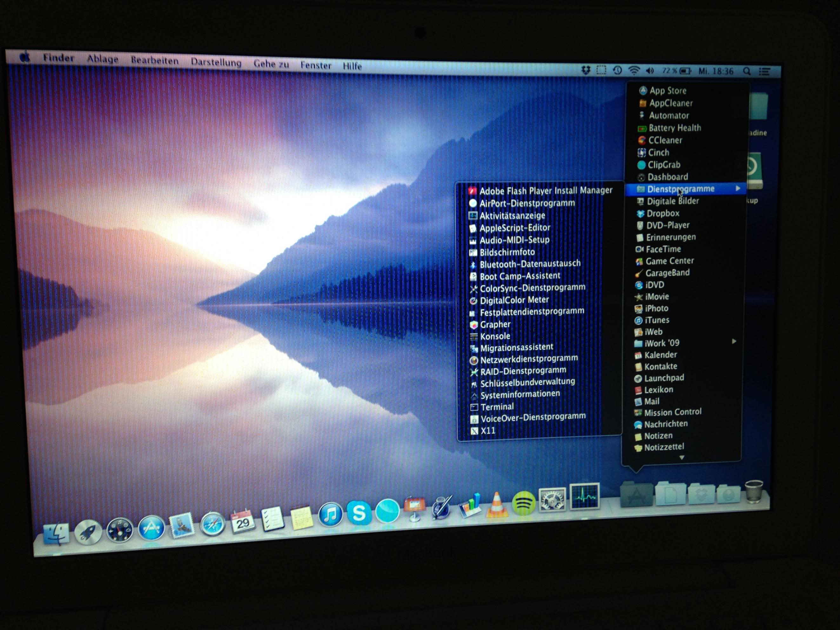Click the iTunes Dock icon
The image size is (840, 630).
(330, 514)
